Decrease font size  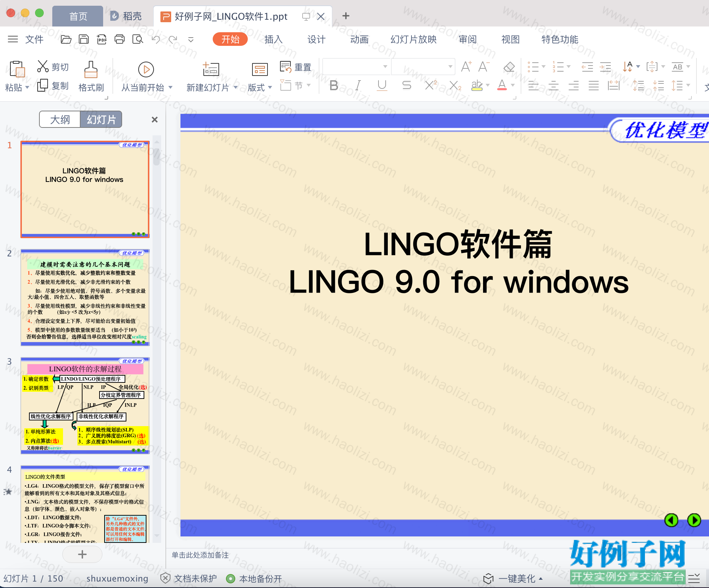[x=484, y=67]
